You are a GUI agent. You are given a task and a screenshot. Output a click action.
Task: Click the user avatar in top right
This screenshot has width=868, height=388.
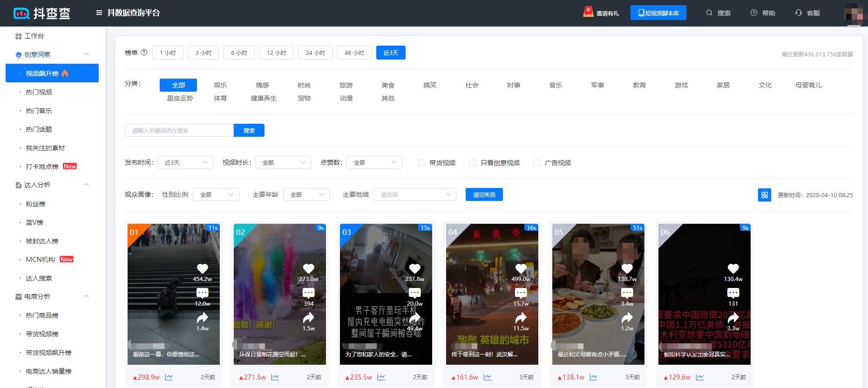tap(855, 14)
